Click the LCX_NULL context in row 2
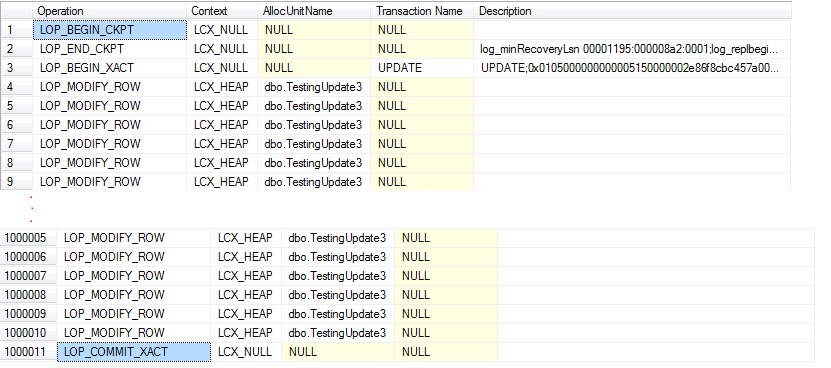 click(x=223, y=49)
